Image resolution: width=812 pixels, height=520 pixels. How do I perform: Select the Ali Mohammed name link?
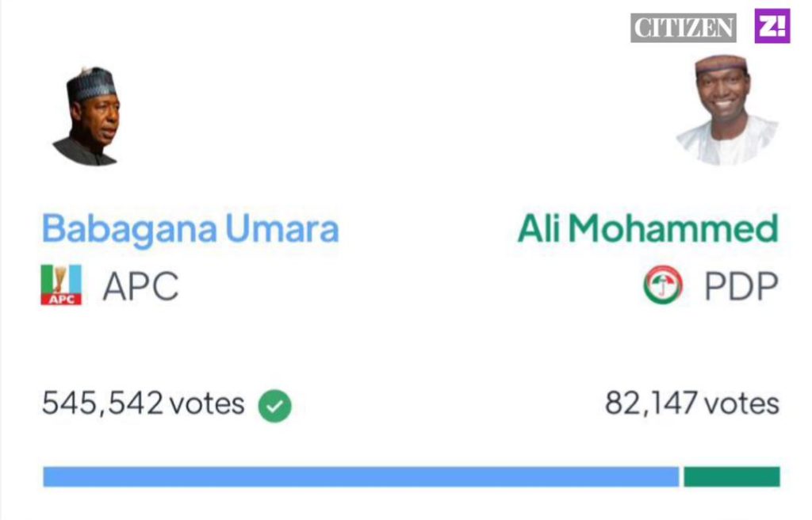(x=648, y=229)
